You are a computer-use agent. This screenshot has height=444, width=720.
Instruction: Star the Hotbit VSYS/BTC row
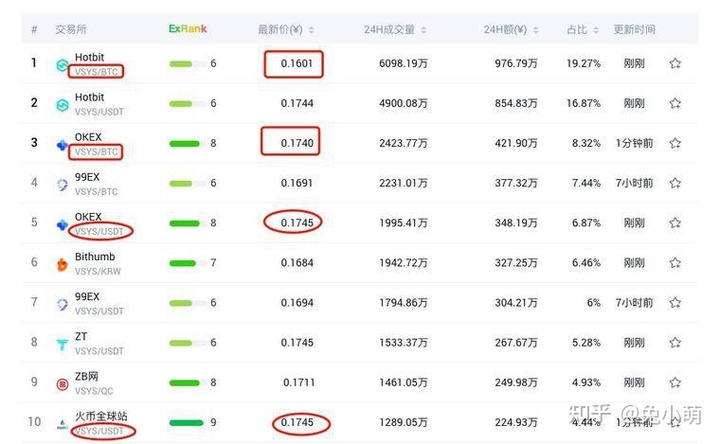click(675, 63)
